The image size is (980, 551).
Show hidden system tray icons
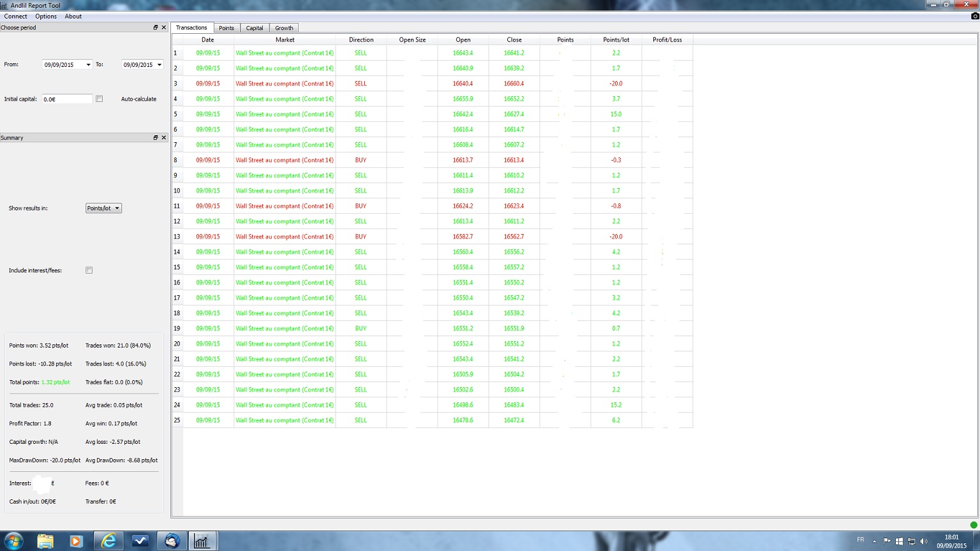point(875,541)
